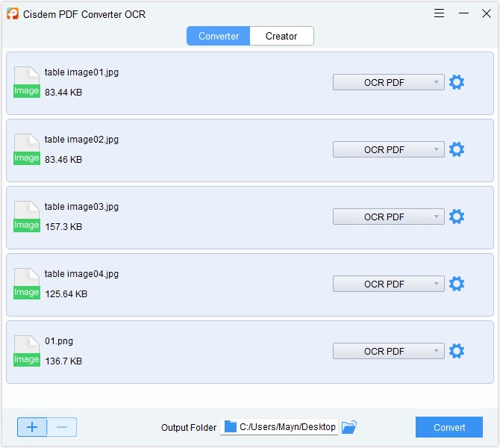The image size is (500, 448).
Task: Click the browse output folder icon
Action: pos(349,427)
